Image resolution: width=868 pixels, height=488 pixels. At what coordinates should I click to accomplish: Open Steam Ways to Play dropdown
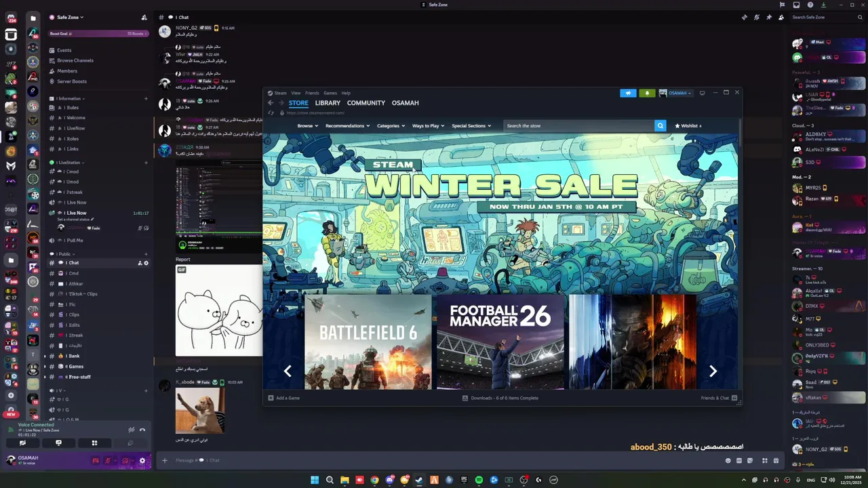(x=428, y=125)
